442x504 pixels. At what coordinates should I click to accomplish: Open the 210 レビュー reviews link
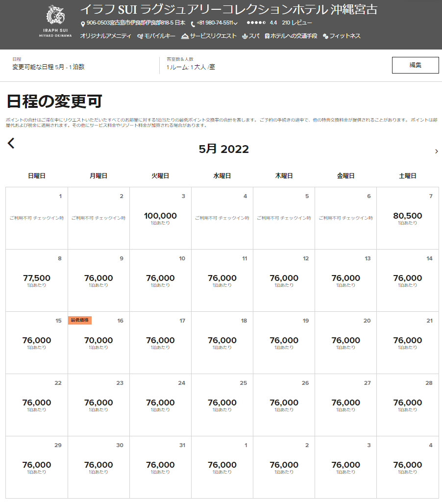point(297,23)
